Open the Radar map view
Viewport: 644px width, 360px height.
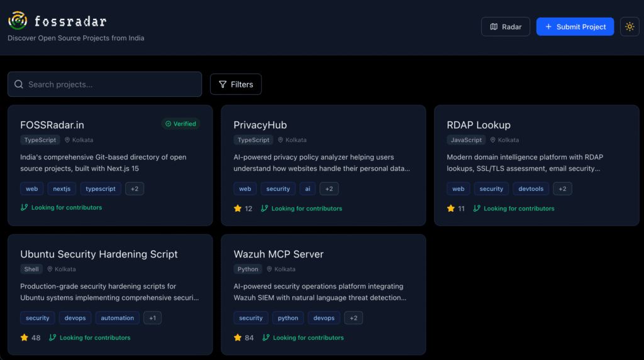506,26
